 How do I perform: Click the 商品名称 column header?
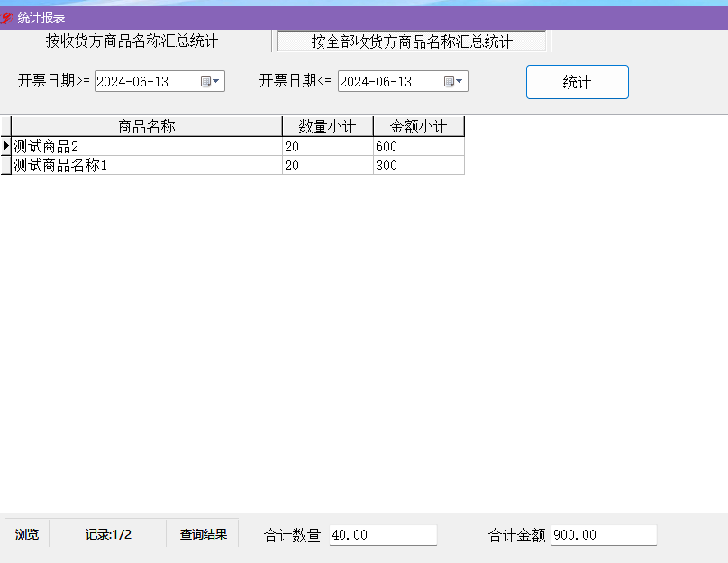tap(147, 126)
